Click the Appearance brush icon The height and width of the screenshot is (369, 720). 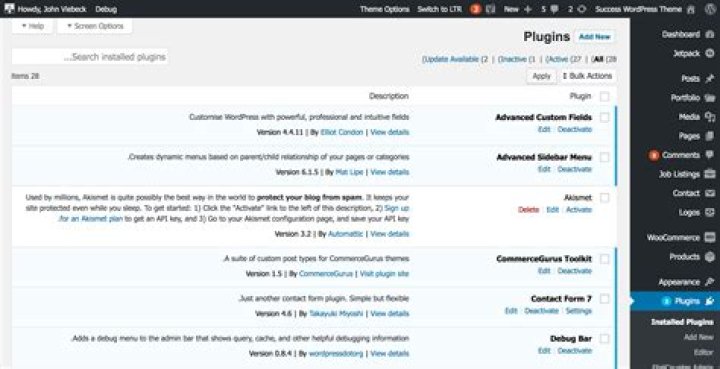(x=710, y=282)
